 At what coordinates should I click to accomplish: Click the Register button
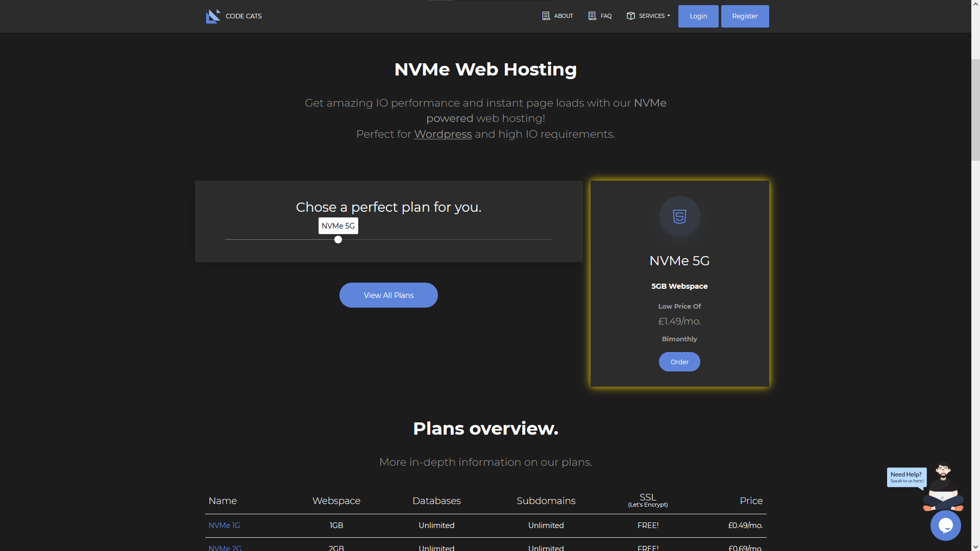745,16
